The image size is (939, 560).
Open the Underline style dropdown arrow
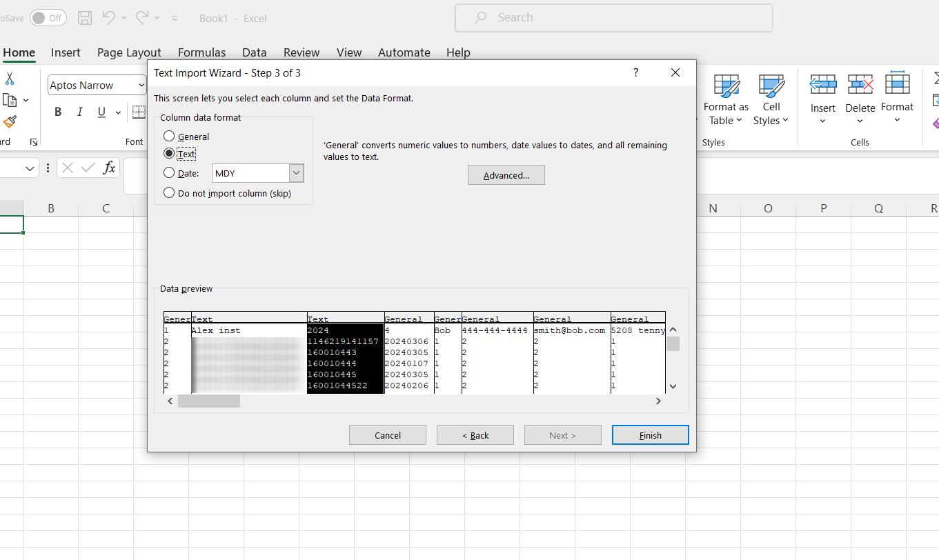coord(118,112)
